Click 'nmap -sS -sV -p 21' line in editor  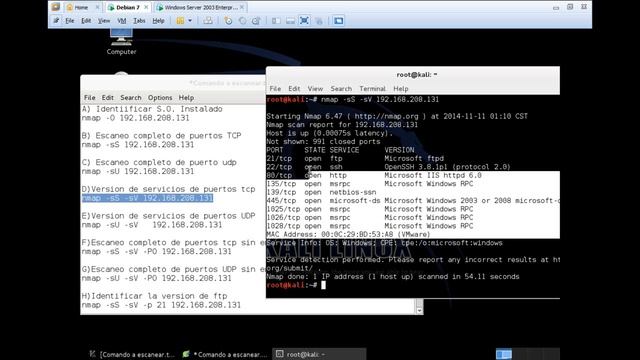[x=161, y=305]
